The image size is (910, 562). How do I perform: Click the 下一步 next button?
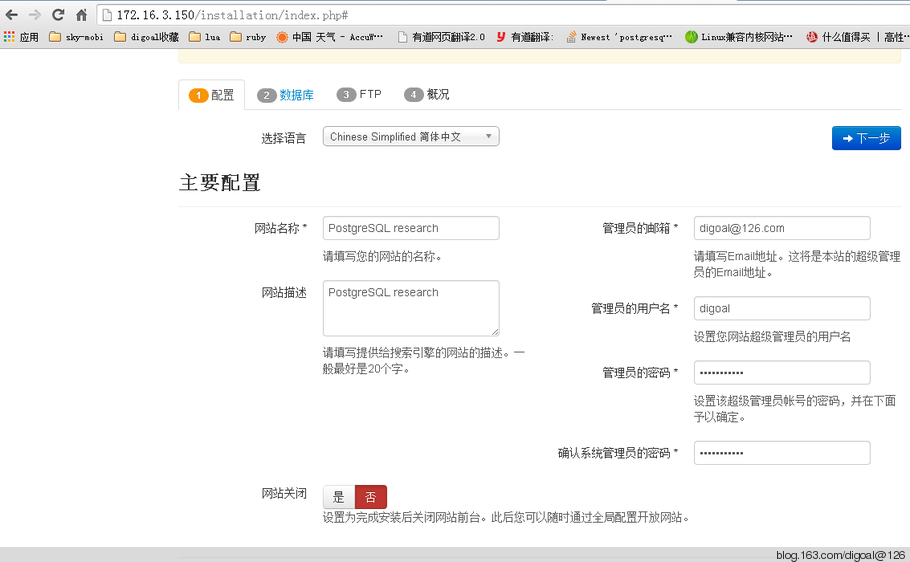[x=866, y=138]
